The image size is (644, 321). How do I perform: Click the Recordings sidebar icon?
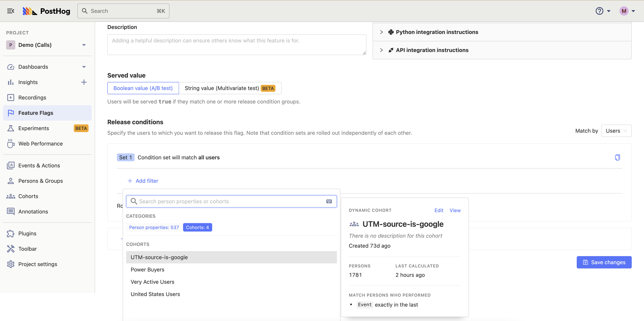click(x=11, y=97)
